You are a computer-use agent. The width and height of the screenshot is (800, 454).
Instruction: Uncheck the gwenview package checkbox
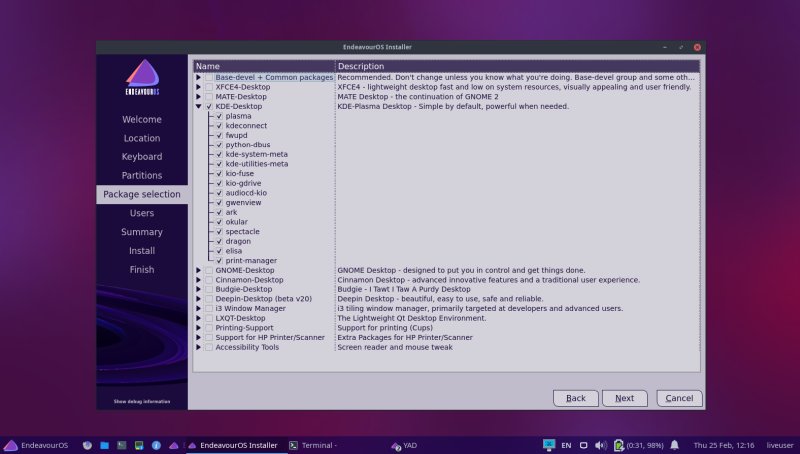(x=219, y=203)
